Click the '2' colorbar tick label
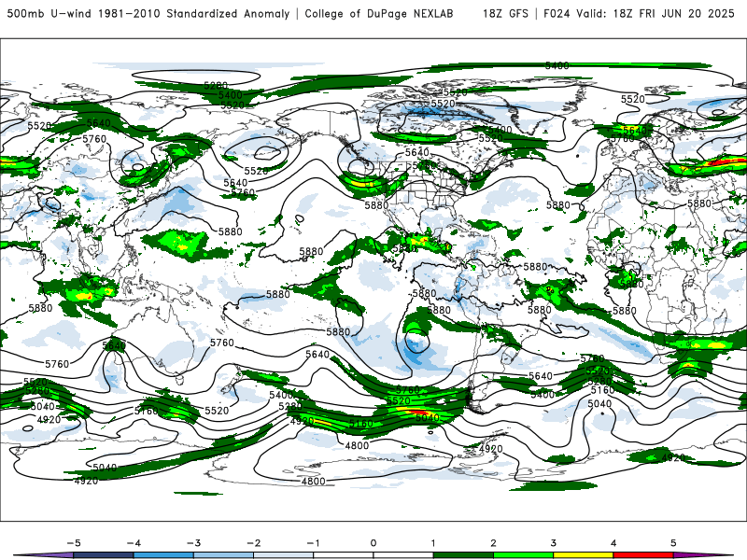Viewport: 747px width, 560px height. pos(493,543)
